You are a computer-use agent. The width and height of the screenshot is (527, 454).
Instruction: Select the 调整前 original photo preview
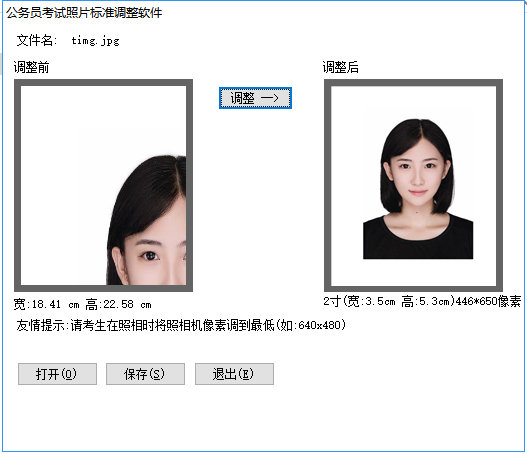[104, 185]
